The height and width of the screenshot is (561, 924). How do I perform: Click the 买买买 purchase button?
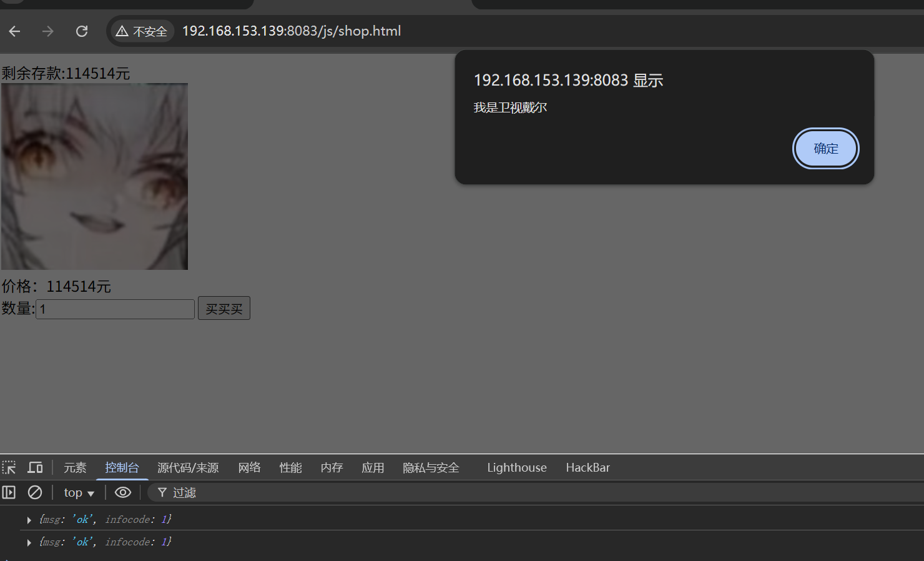pos(224,309)
